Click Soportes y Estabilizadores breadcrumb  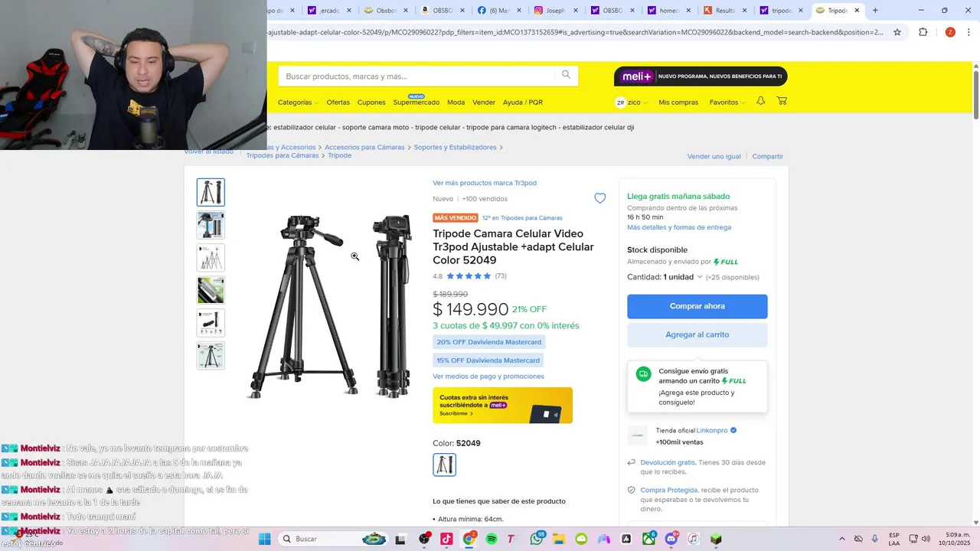click(455, 147)
